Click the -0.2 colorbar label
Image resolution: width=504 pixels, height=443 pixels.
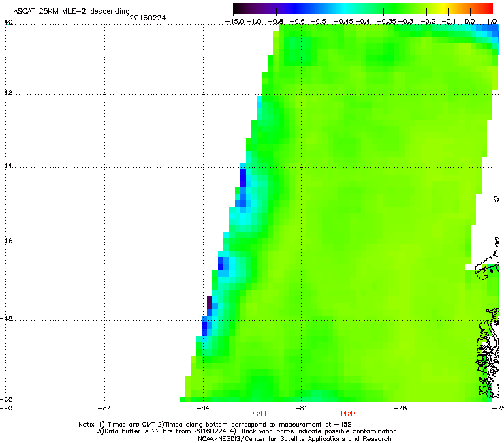(x=428, y=22)
